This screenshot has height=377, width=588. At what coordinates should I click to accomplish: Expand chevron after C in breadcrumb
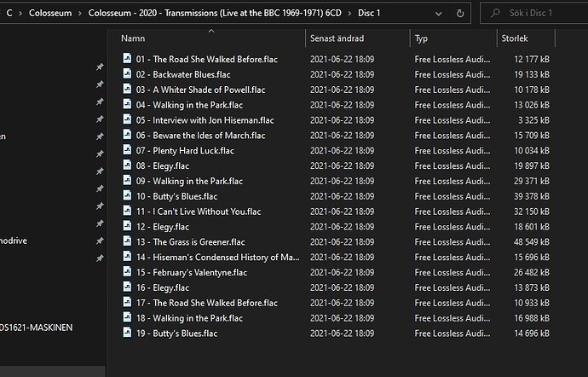[x=20, y=14]
